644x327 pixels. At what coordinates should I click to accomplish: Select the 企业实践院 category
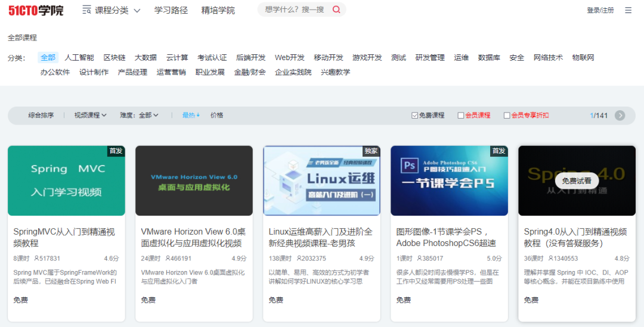coord(293,72)
